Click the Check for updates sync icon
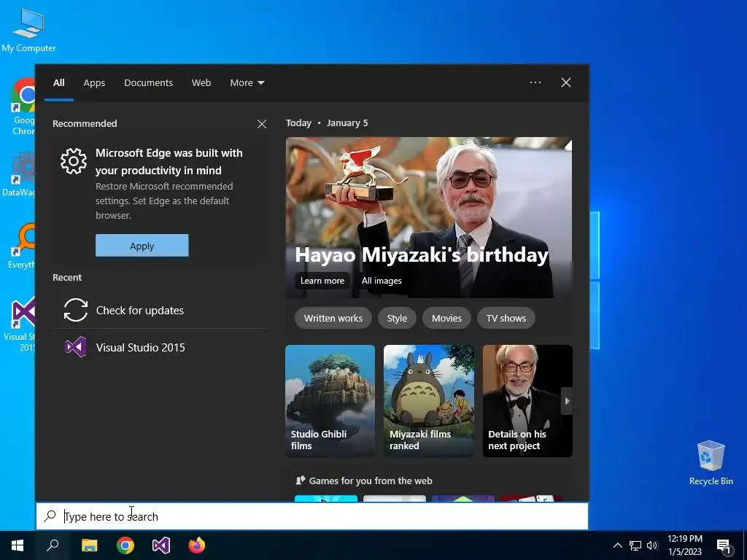Viewport: 747px width, 560px height. (76, 310)
